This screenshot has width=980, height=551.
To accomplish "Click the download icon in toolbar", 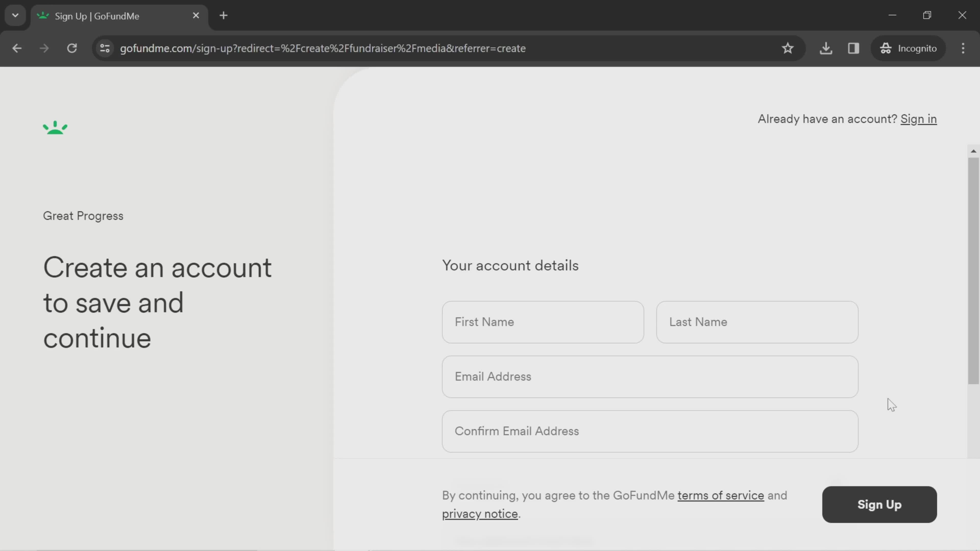I will (x=827, y=48).
